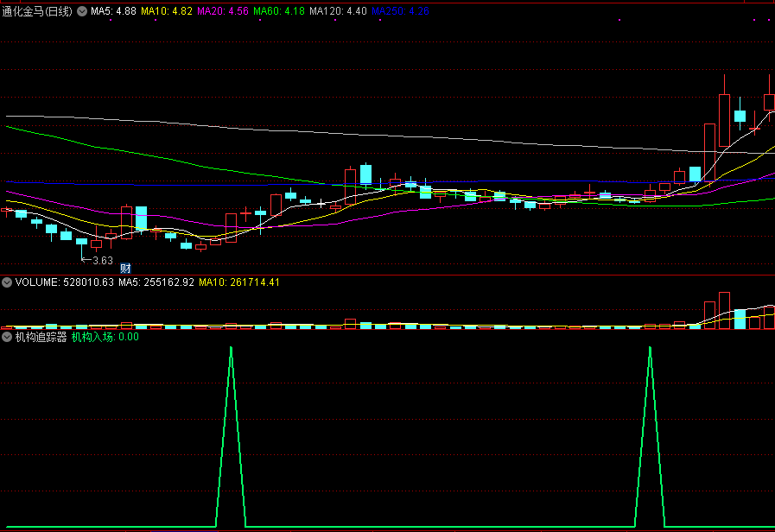This screenshot has height=532, width=775.
Task: Open the main chart indicator dropdown beside 通化金马
Action: pyautogui.click(x=82, y=11)
